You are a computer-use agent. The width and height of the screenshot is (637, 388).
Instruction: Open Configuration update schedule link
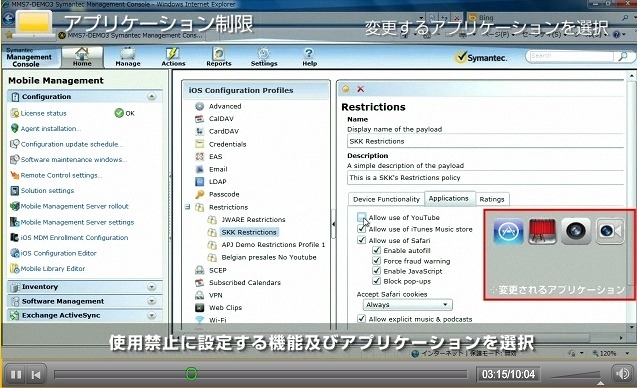click(72, 144)
